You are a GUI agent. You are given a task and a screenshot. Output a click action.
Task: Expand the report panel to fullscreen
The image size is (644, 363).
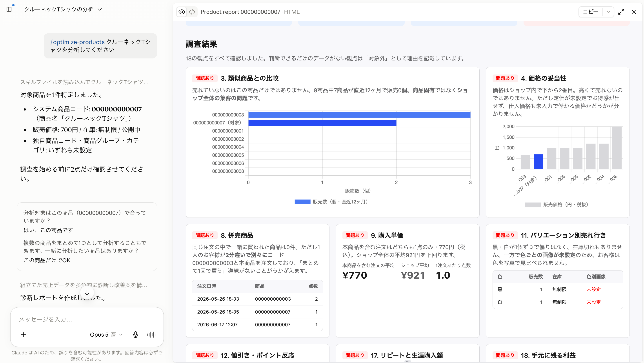(621, 12)
